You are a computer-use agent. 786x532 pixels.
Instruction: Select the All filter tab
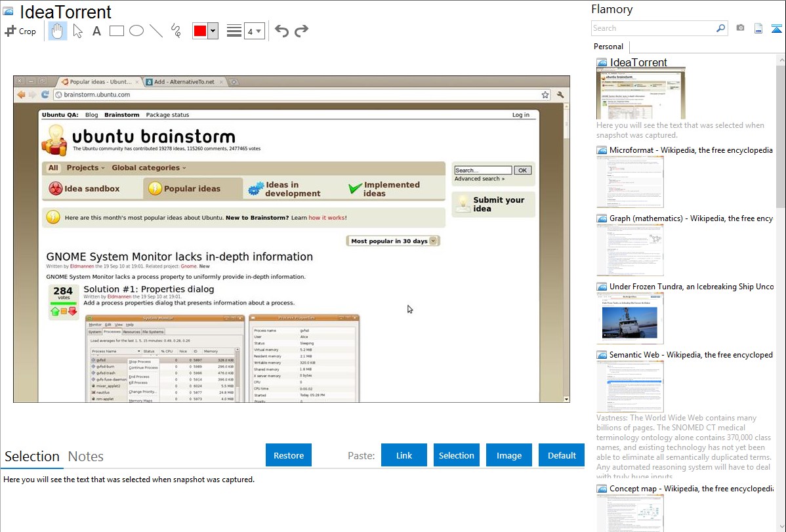click(x=53, y=168)
